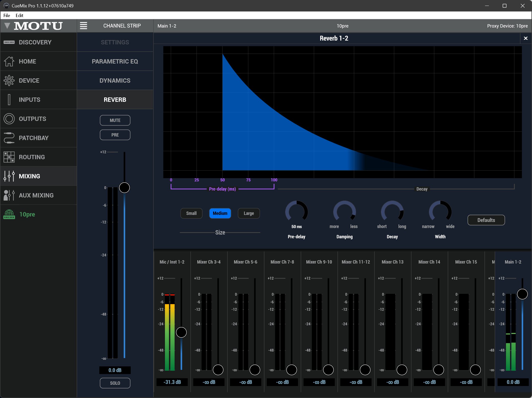Click the CueMix Pro app icon in title bar
The width and height of the screenshot is (532, 398).
(6, 6)
